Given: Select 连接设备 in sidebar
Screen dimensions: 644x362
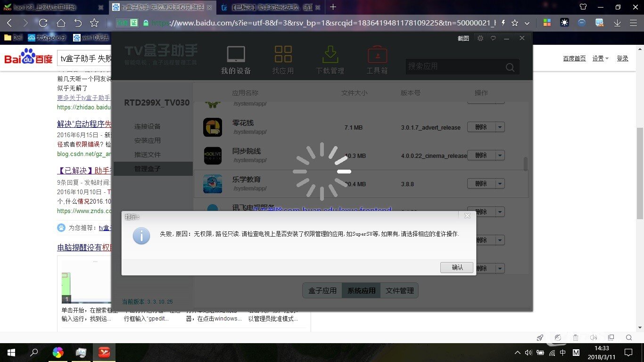Looking at the screenshot, I should point(148,126).
